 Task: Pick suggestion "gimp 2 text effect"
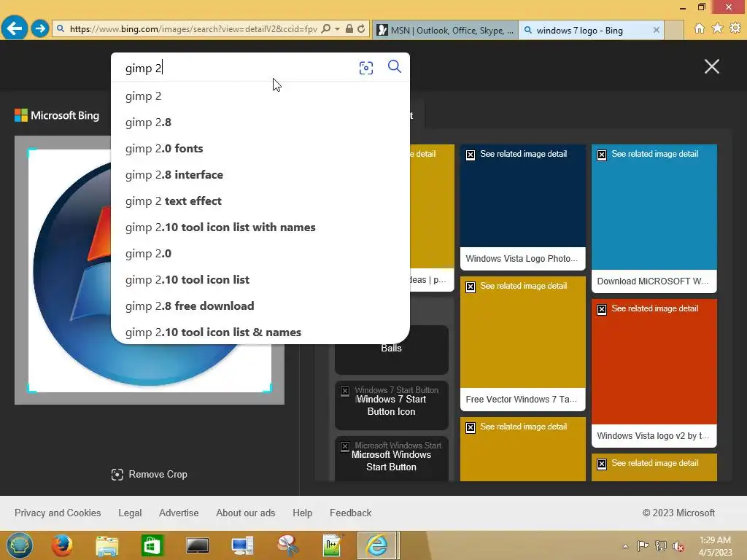pos(260,201)
